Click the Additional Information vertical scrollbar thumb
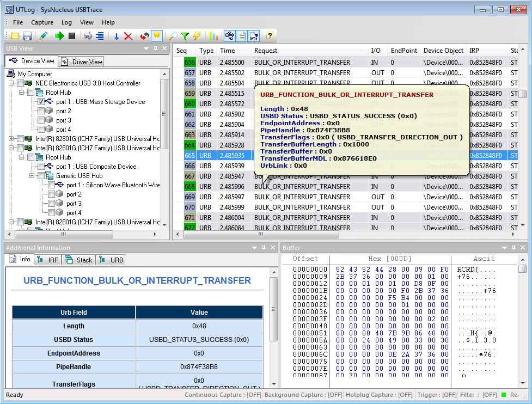Screen dimensions: 532x404 [x=273, y=309]
